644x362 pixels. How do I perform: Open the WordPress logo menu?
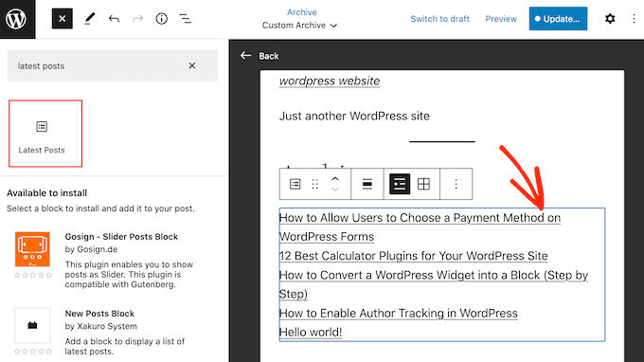(x=17, y=19)
